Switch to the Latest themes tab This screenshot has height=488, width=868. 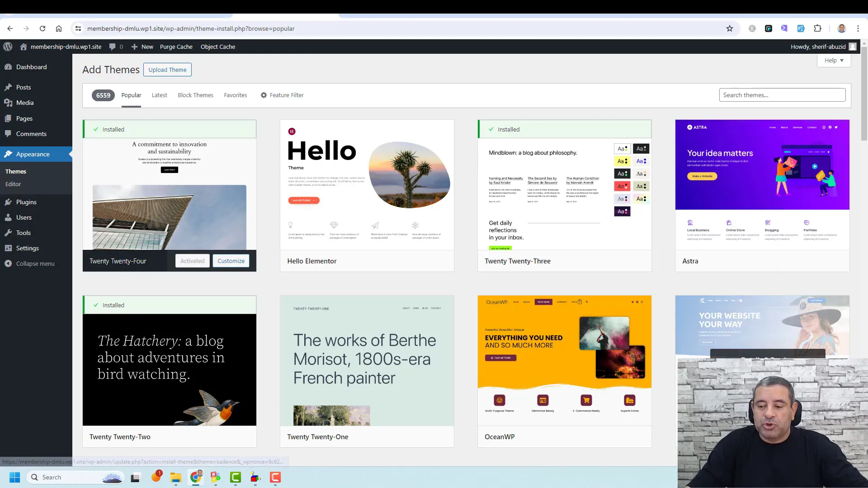pos(159,95)
